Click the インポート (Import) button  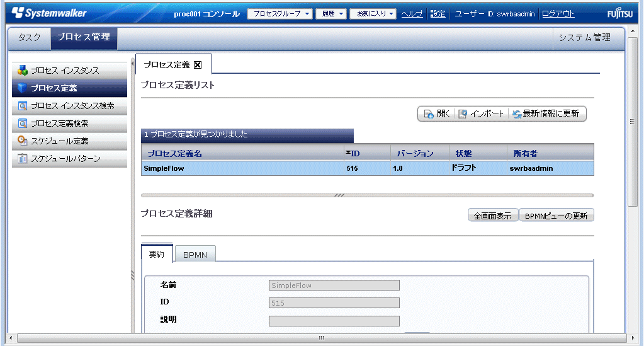click(482, 114)
